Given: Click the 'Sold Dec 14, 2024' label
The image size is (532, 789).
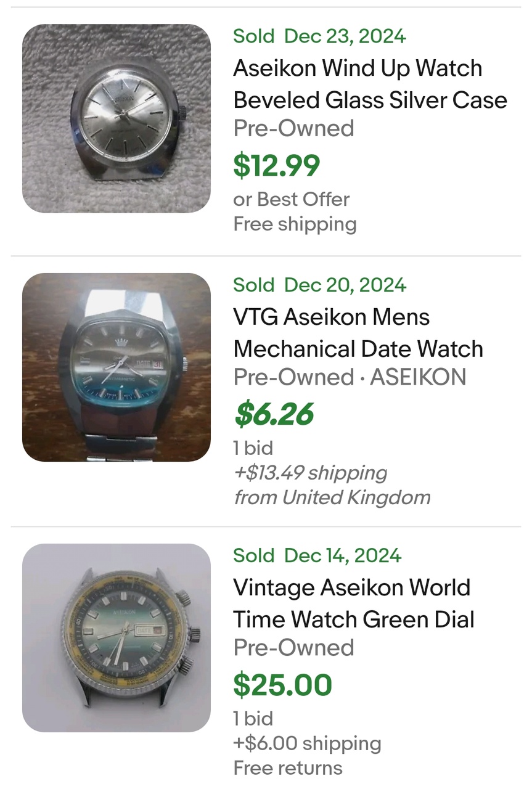Looking at the screenshot, I should [317, 555].
